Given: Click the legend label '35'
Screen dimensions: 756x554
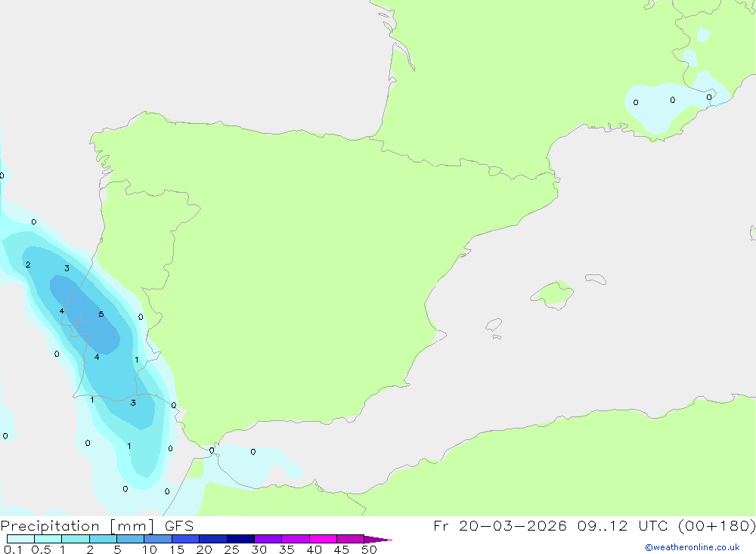Looking at the screenshot, I should tap(287, 549).
